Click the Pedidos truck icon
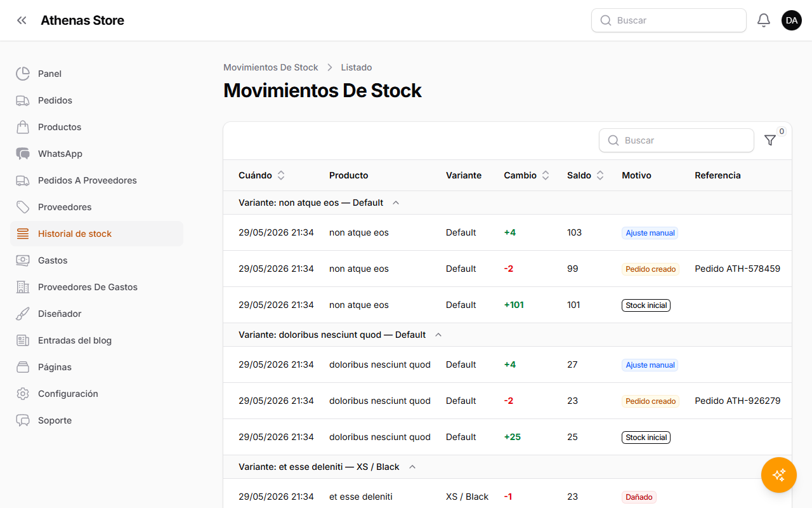The width and height of the screenshot is (812, 508). pos(23,100)
